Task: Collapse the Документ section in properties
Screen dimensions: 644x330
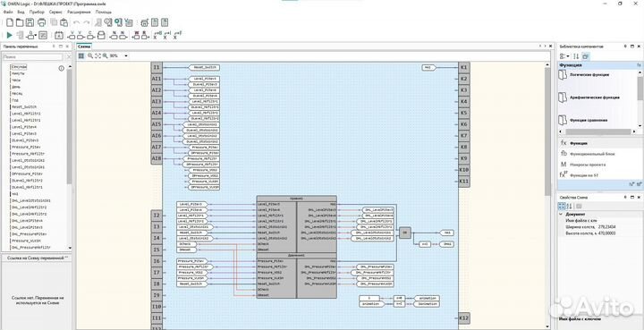Action: point(561,215)
